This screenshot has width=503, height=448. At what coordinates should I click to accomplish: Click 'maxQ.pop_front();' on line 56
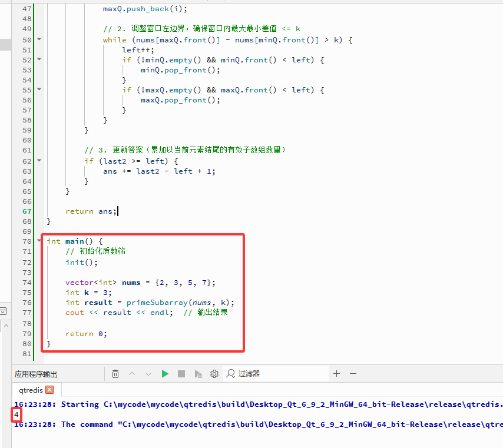click(x=180, y=101)
